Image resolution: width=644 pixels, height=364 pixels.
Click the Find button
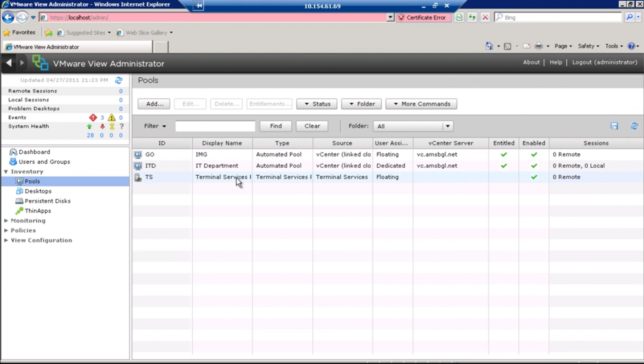tap(276, 126)
